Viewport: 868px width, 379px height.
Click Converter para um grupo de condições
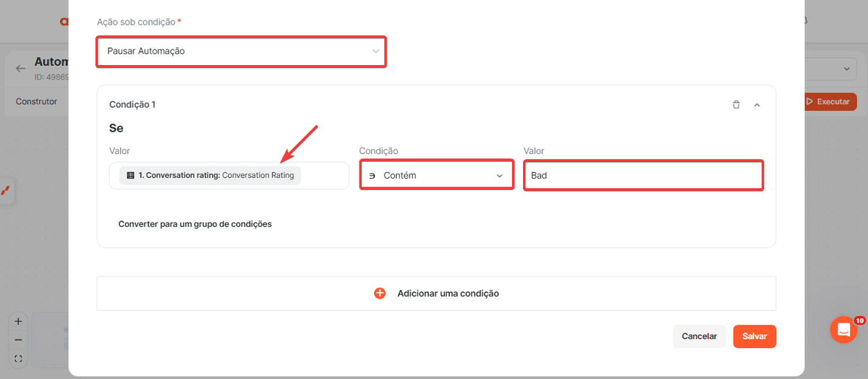click(195, 224)
